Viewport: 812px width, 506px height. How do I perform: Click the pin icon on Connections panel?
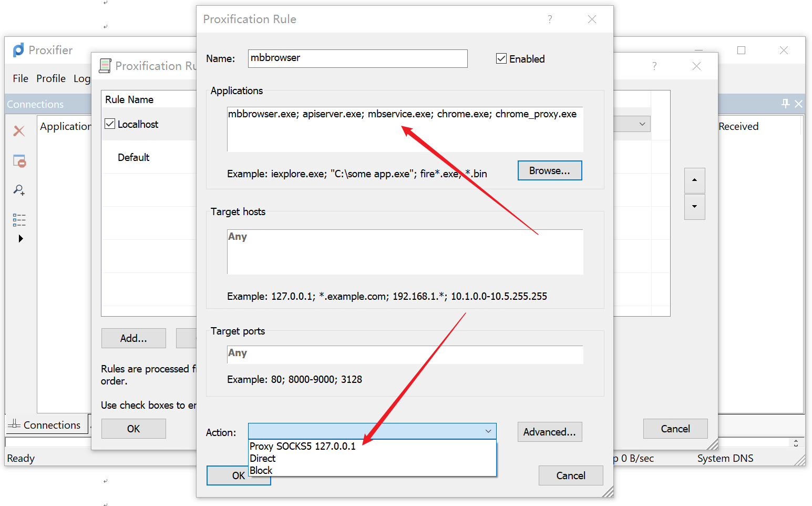(785, 104)
